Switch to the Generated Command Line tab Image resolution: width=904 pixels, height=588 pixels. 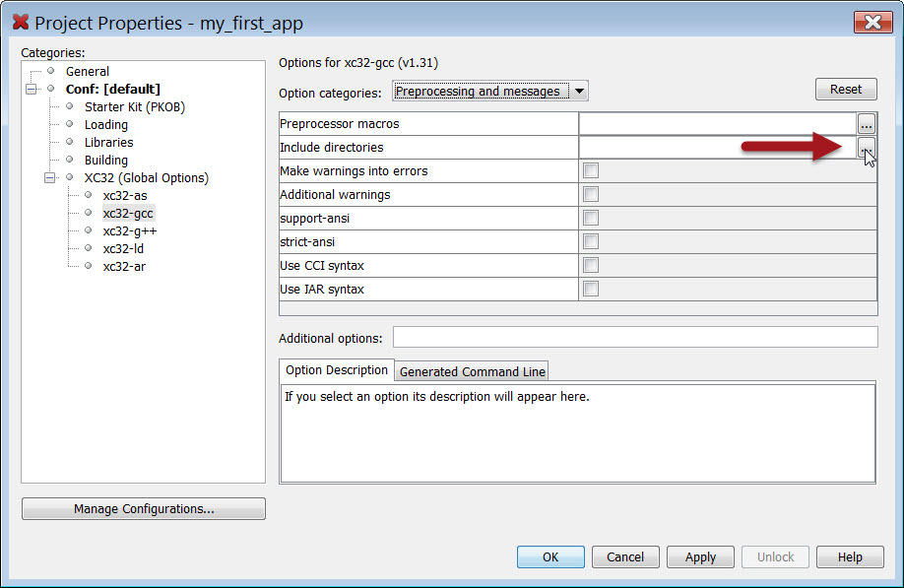coord(472,371)
